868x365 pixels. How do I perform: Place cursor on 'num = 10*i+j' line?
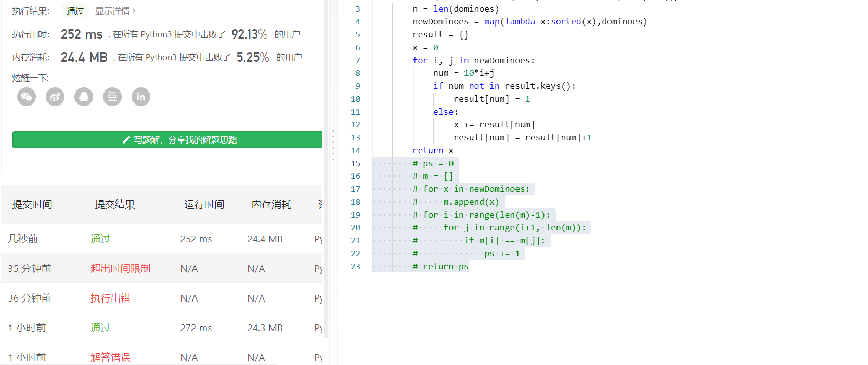pos(464,73)
